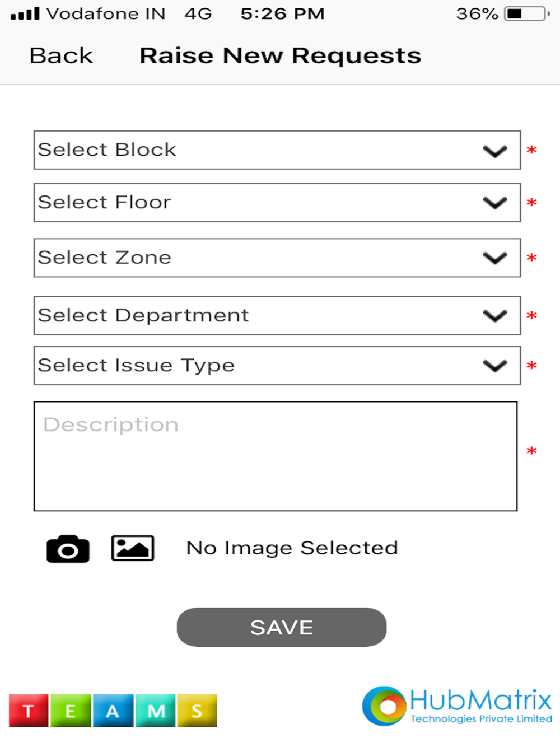Tap the signal strength bars icon
The height and width of the screenshot is (747, 560).
(x=25, y=13)
